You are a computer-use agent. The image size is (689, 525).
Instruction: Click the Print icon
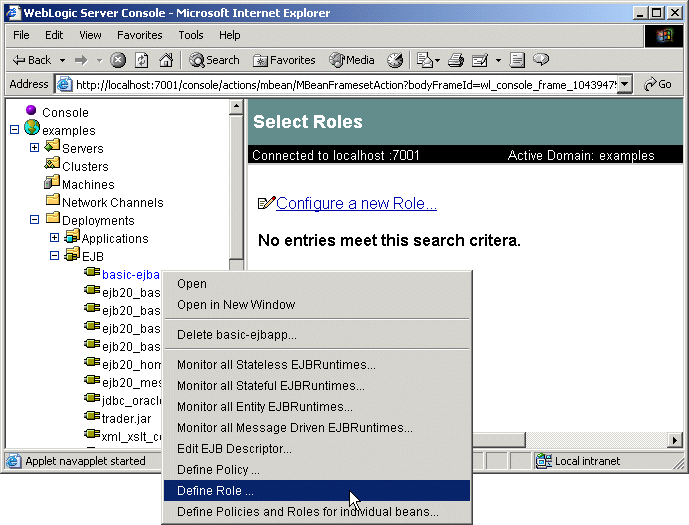point(456,60)
